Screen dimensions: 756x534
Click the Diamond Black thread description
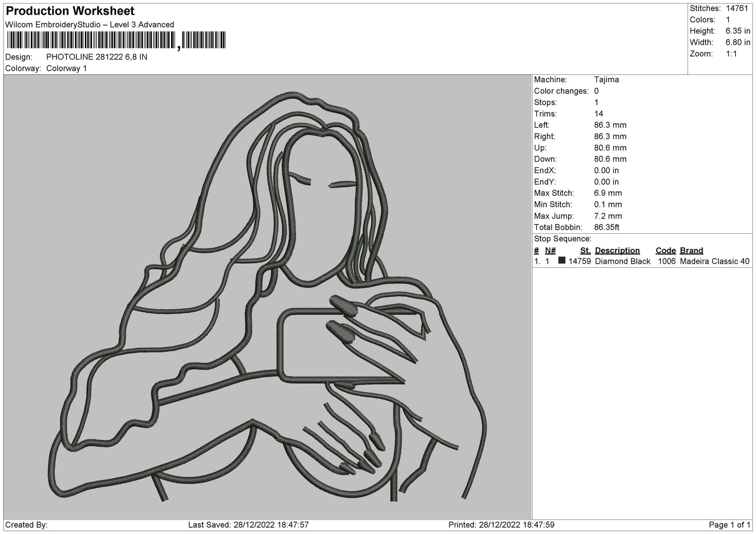[623, 262]
